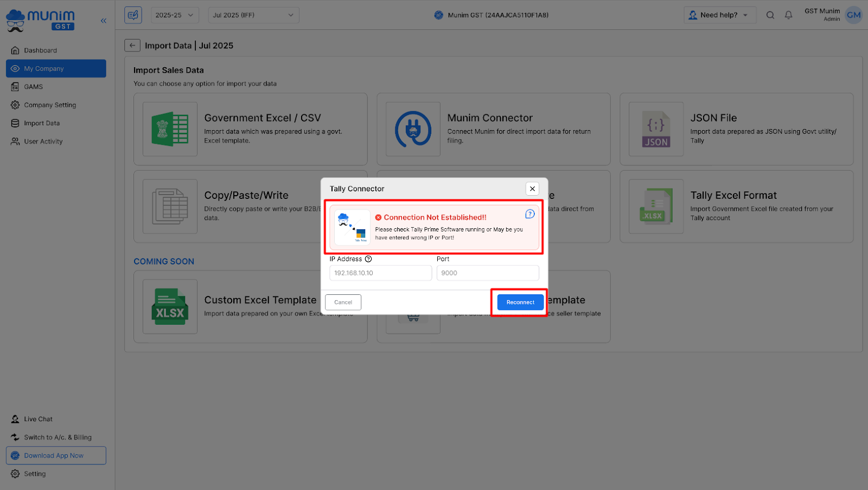Expand the financial year 2025-25 dropdown

pos(175,15)
